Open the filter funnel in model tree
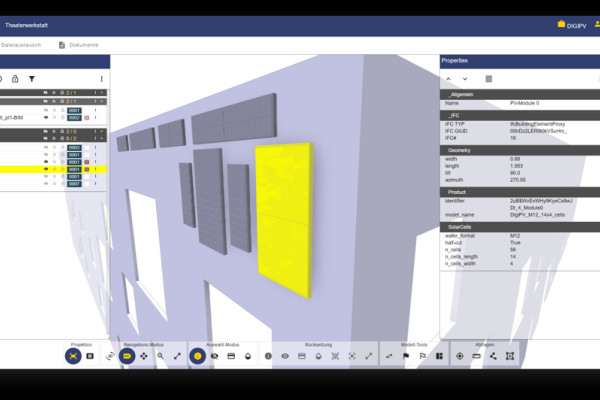 click(x=32, y=79)
